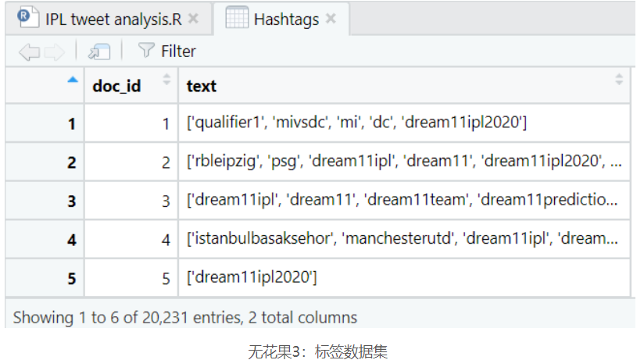Close the IPL tweet analysis.R tab

(x=194, y=18)
